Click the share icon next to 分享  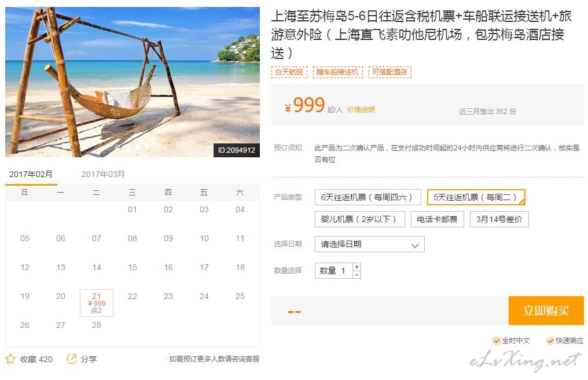[x=72, y=359]
